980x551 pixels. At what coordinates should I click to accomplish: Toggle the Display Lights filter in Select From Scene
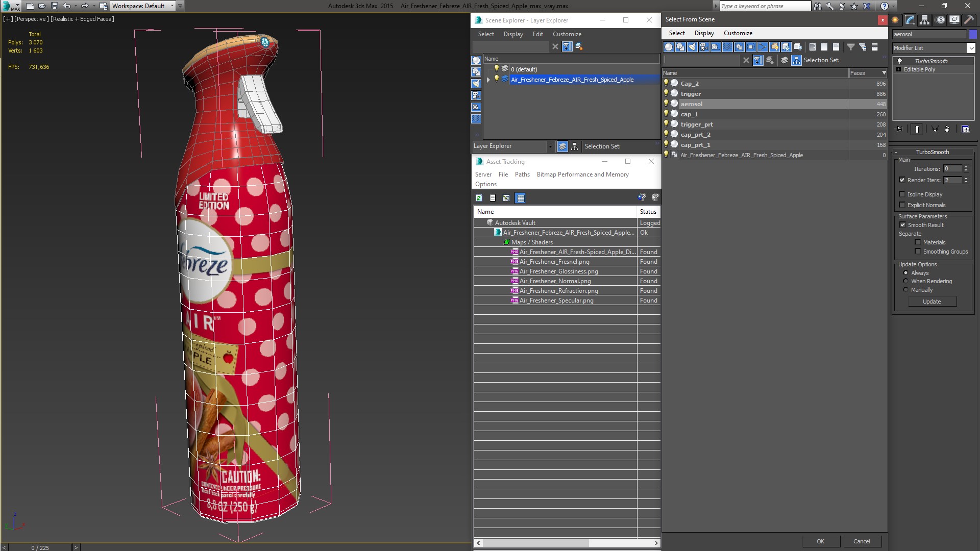(692, 47)
